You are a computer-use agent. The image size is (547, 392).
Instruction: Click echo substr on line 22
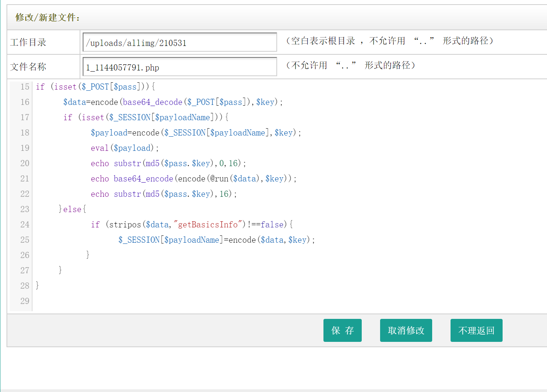pyautogui.click(x=164, y=194)
